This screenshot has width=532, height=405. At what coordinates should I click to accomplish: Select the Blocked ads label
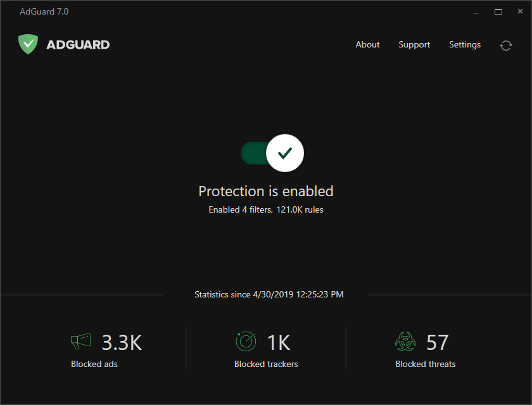click(94, 364)
